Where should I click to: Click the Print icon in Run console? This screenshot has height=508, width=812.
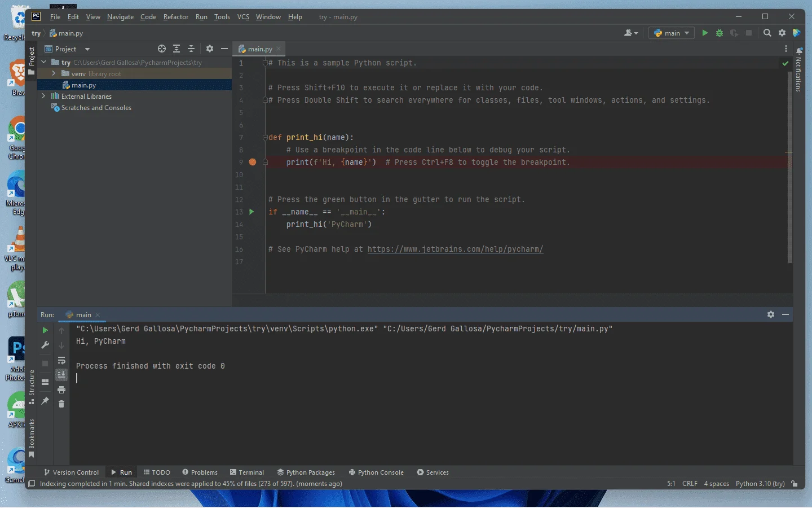[x=61, y=389]
